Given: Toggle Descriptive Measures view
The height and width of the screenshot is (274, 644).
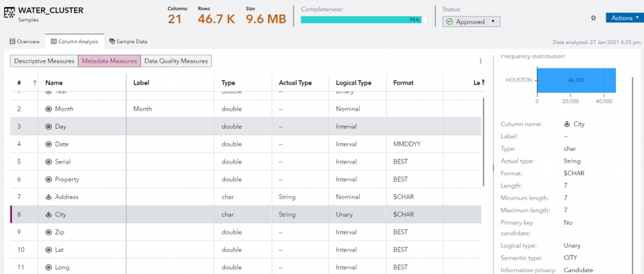Looking at the screenshot, I should [44, 61].
